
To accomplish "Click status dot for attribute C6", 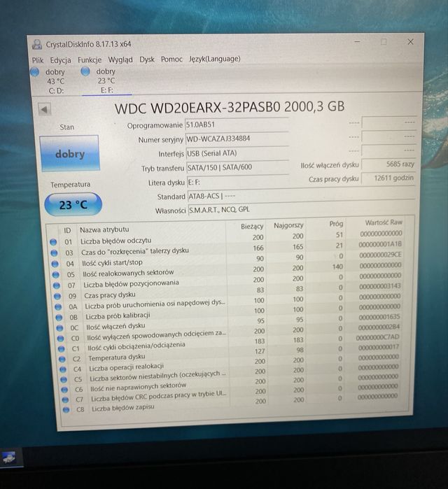I will point(64,390).
